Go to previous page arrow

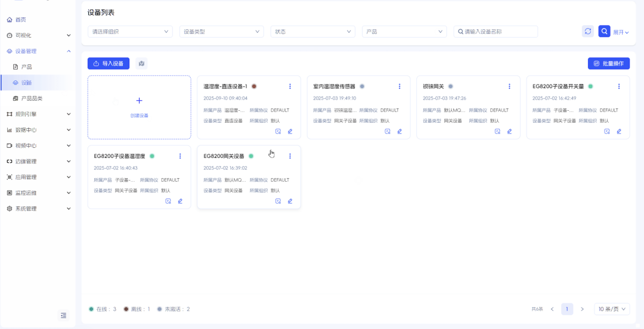(552, 309)
